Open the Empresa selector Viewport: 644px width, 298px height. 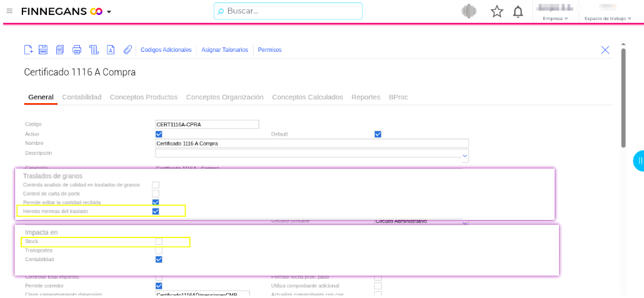pos(555,19)
